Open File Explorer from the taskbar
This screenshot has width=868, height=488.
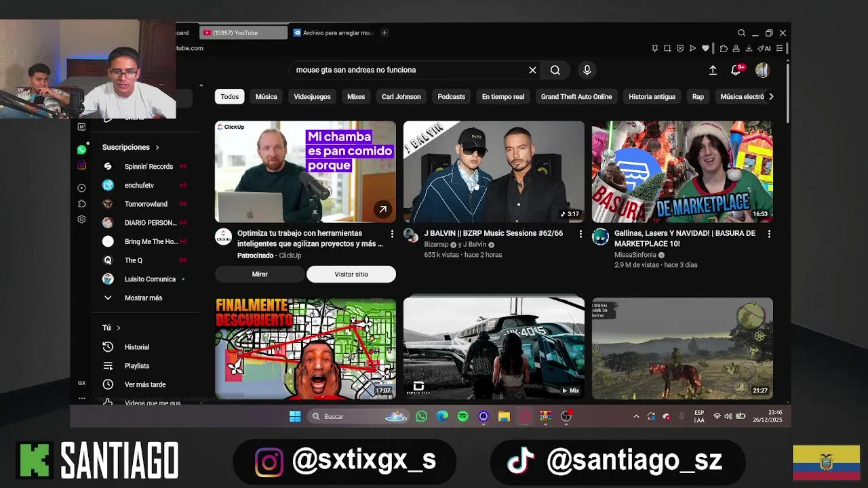point(504,416)
